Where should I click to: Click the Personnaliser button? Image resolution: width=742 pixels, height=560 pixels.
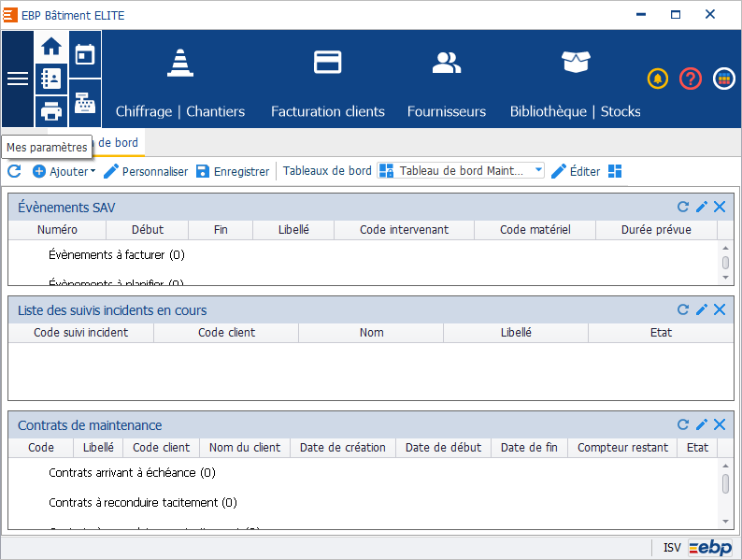[x=146, y=171]
